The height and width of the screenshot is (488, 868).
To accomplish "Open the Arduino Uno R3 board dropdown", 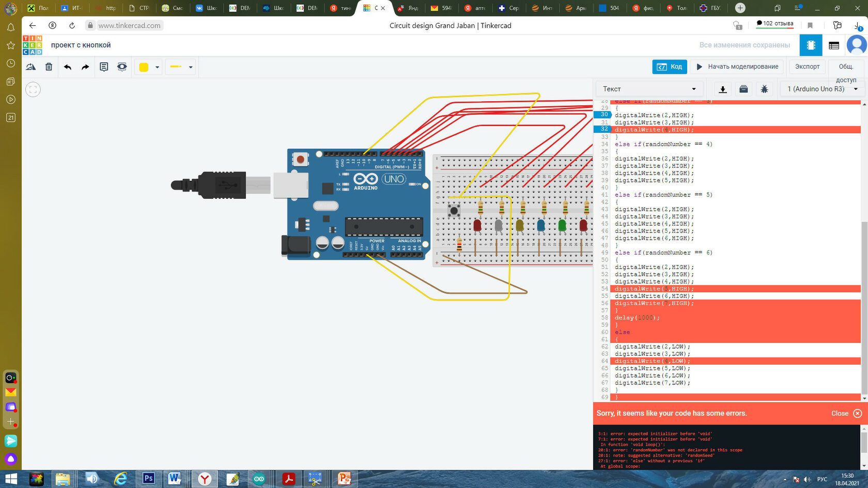I will point(822,89).
